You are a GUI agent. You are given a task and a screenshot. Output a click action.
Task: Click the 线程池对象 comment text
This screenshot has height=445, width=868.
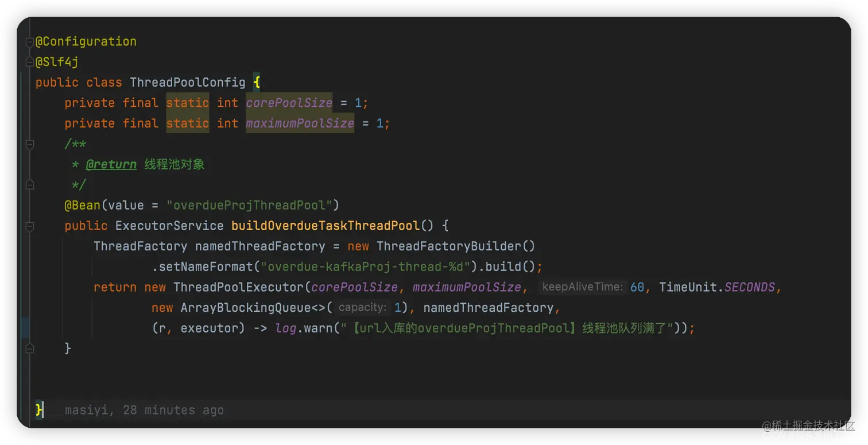click(x=175, y=165)
